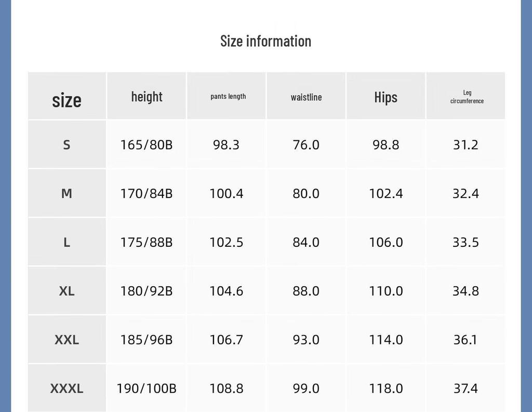Viewport: 532px width, 412px height.
Task: Select the 84.0 waistline cell
Action: pyautogui.click(x=306, y=242)
